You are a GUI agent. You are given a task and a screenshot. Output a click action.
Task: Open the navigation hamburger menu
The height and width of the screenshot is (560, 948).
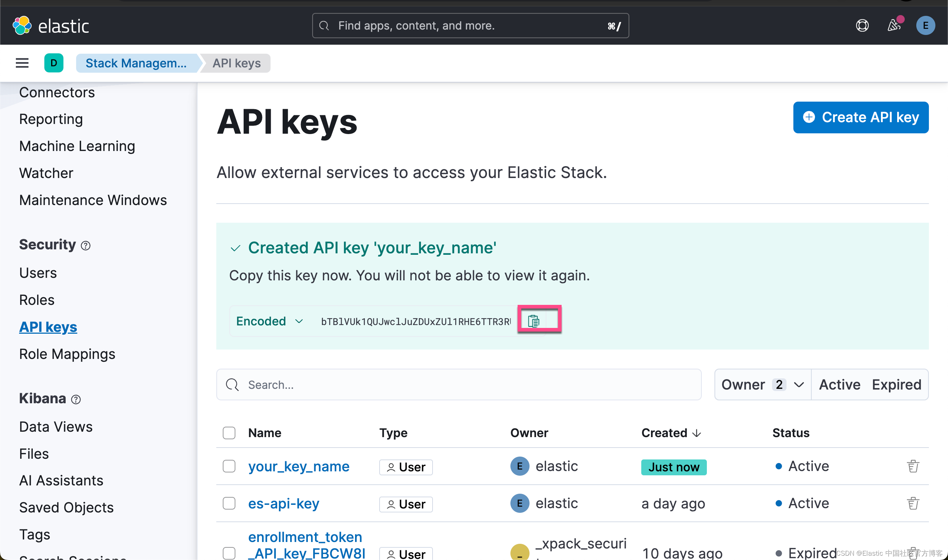tap(22, 63)
